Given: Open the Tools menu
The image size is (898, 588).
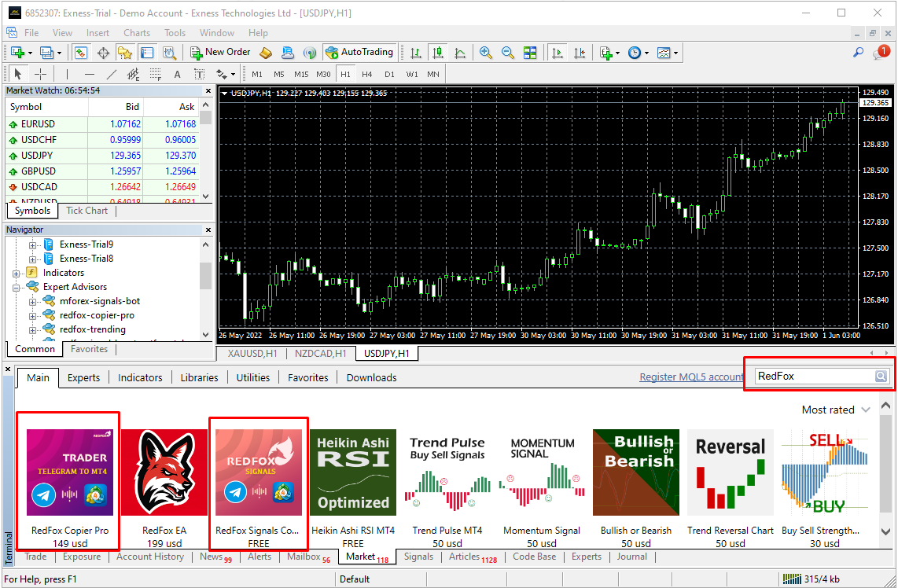Looking at the screenshot, I should [x=175, y=33].
